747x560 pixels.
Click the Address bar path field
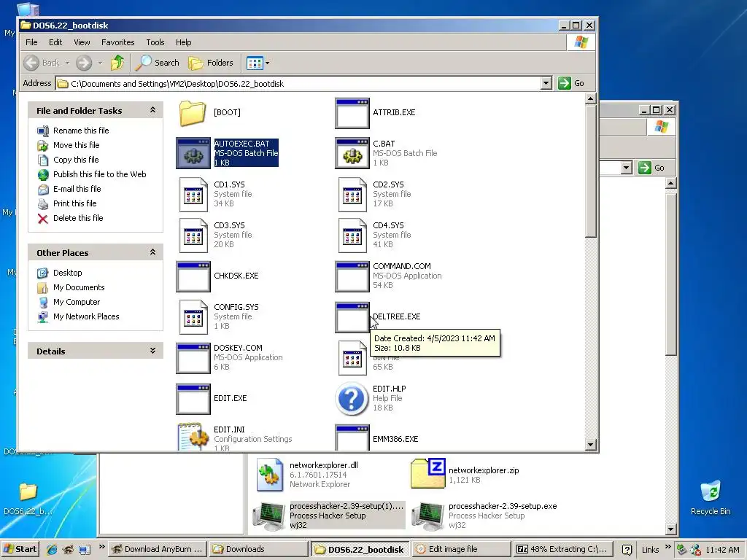298,83
